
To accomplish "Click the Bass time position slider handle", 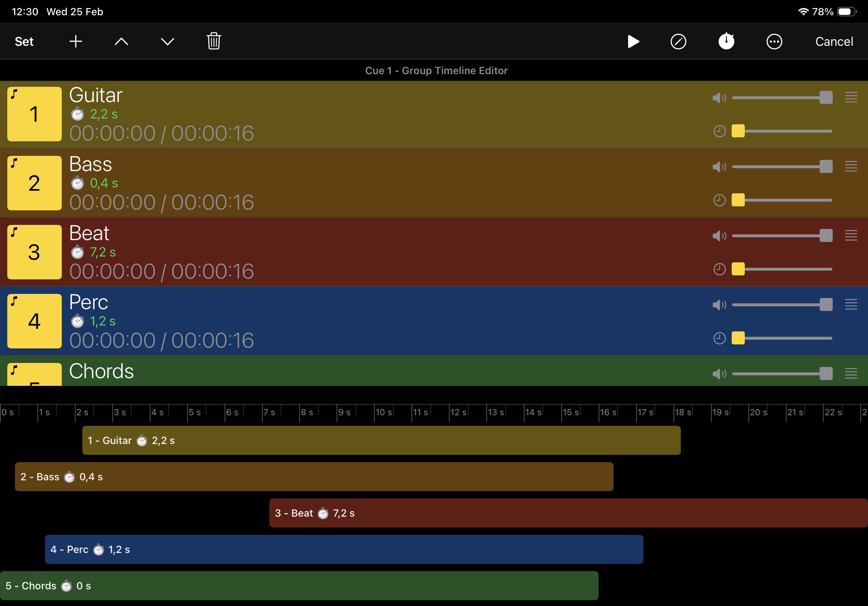I will pyautogui.click(x=738, y=200).
